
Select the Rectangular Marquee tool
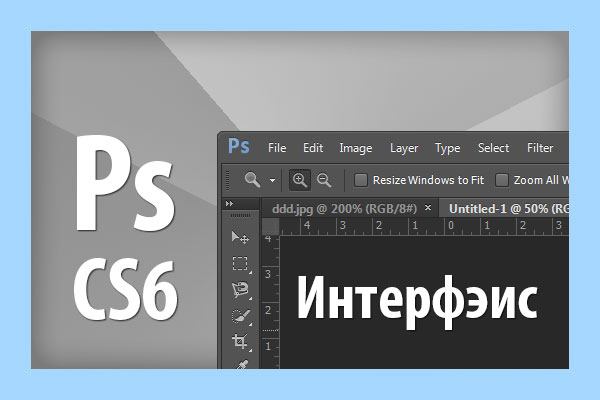click(x=240, y=264)
